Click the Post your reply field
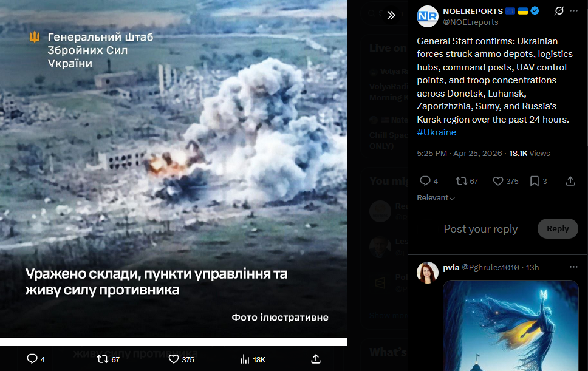Image resolution: width=588 pixels, height=371 pixels. tap(480, 228)
